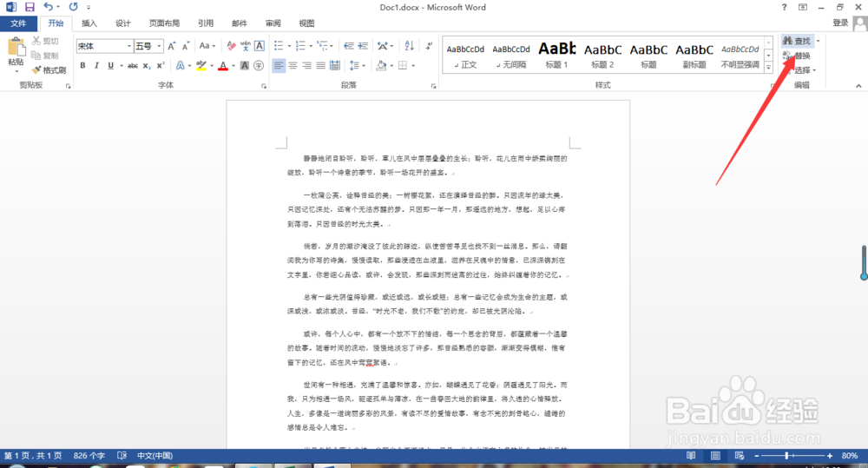Image resolution: width=868 pixels, height=468 pixels.
Task: Align text right
Action: coord(306,65)
